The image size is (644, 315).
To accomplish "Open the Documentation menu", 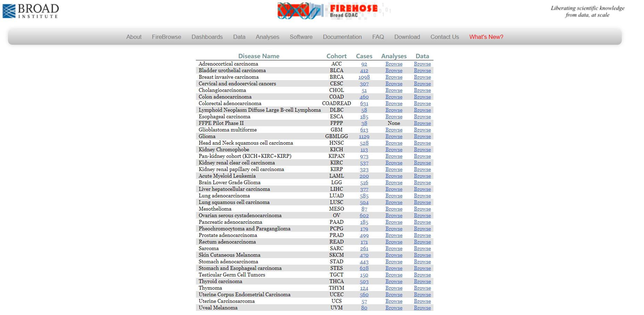I will tap(342, 37).
